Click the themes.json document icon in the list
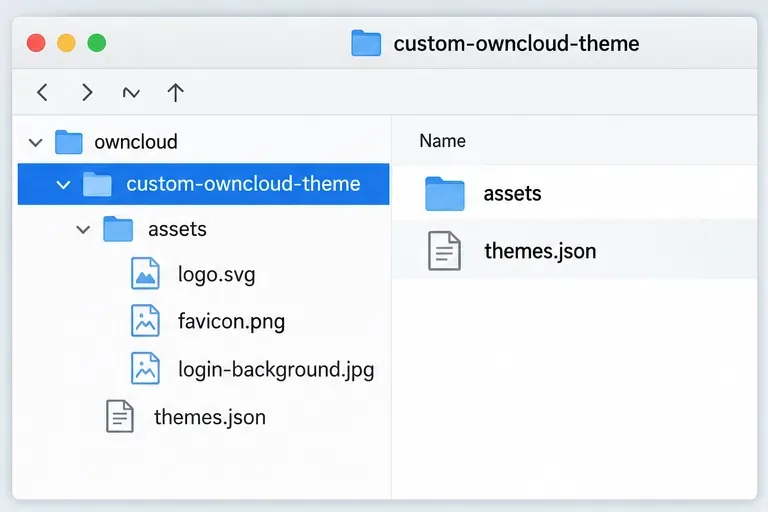Screen dimensions: 768x512 [x=444, y=251]
